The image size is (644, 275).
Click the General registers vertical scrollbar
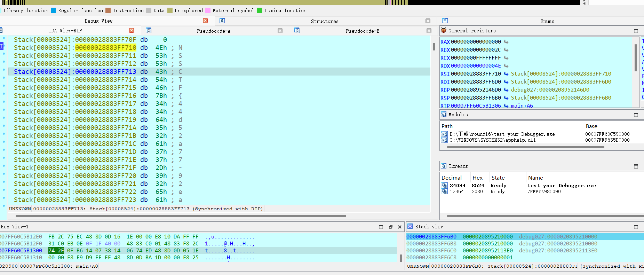[x=636, y=57]
